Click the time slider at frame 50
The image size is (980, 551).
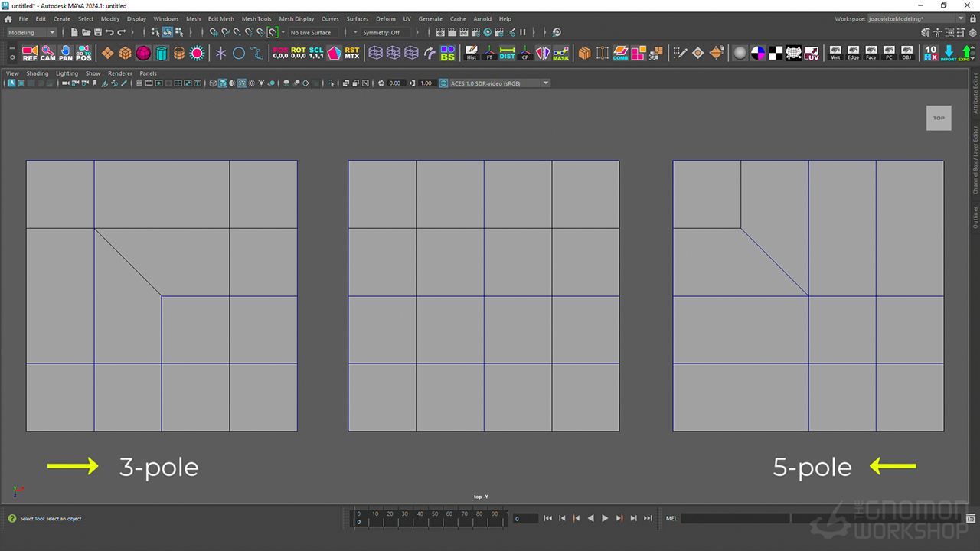click(435, 514)
